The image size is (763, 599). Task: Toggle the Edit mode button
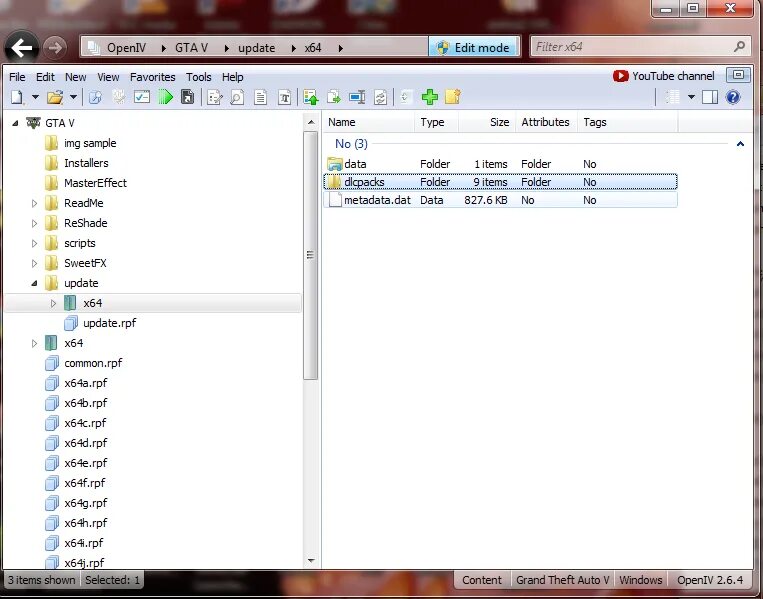(473, 47)
